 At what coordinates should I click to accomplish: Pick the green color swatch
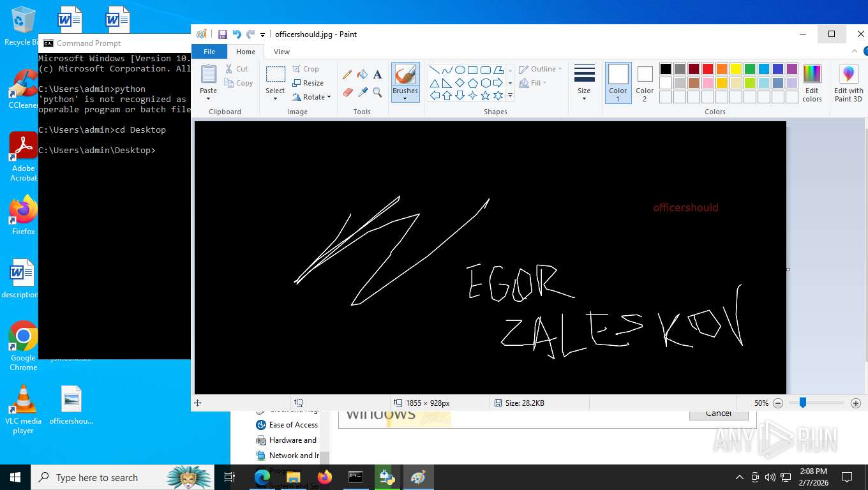(x=750, y=69)
